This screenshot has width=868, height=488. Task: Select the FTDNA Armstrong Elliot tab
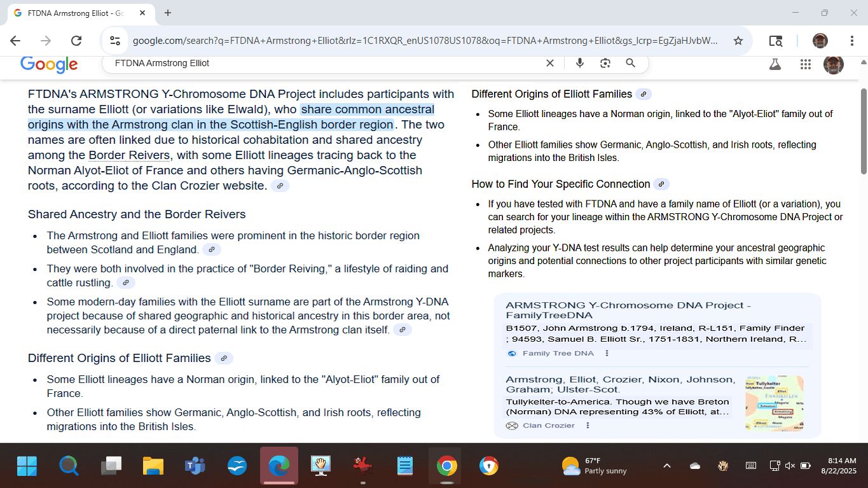coord(76,13)
